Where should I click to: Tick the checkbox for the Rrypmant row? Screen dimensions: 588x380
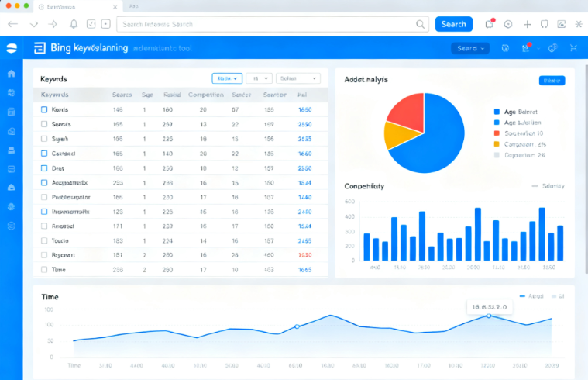(44, 255)
